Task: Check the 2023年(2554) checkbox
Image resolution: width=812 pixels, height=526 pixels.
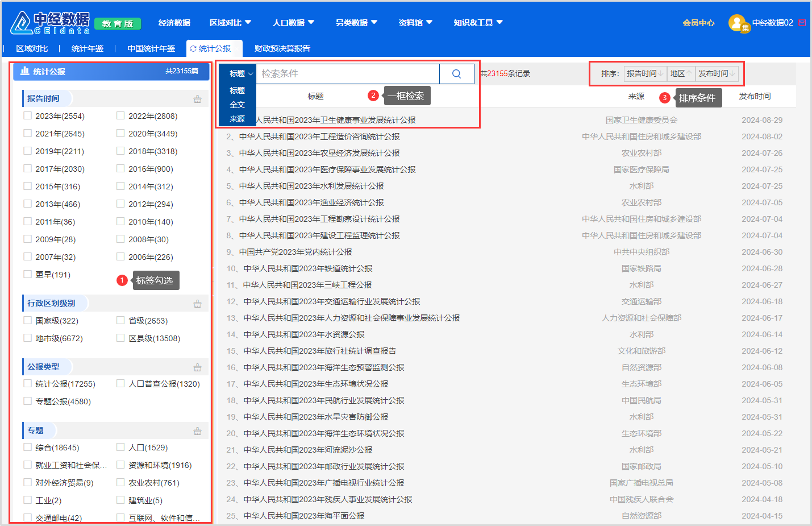Action: click(28, 116)
